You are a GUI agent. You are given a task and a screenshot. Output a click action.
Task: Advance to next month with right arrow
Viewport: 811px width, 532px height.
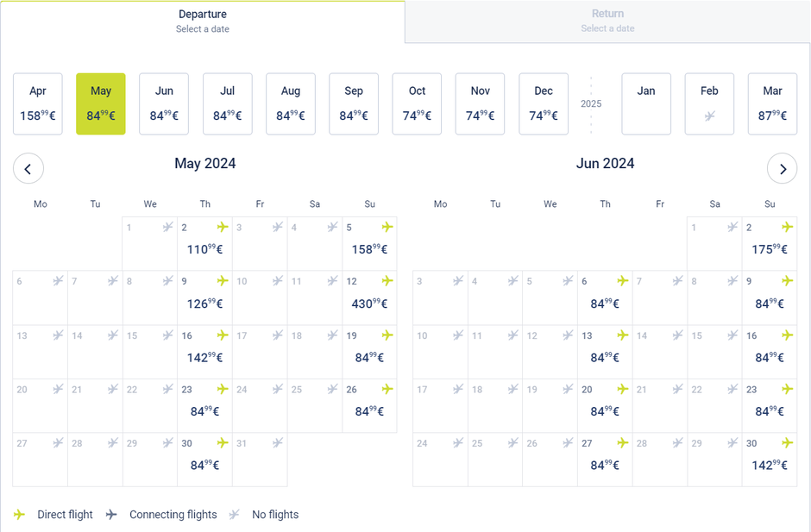[x=782, y=169]
